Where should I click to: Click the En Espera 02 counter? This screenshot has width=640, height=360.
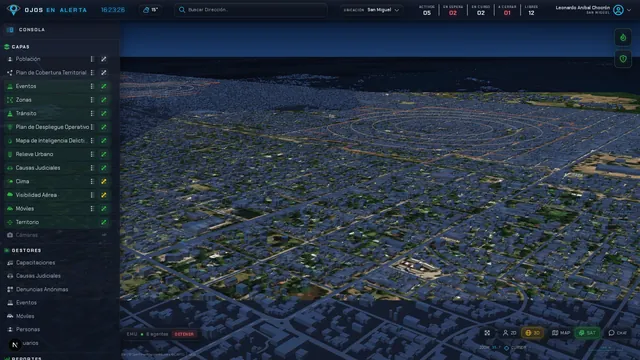click(x=453, y=10)
